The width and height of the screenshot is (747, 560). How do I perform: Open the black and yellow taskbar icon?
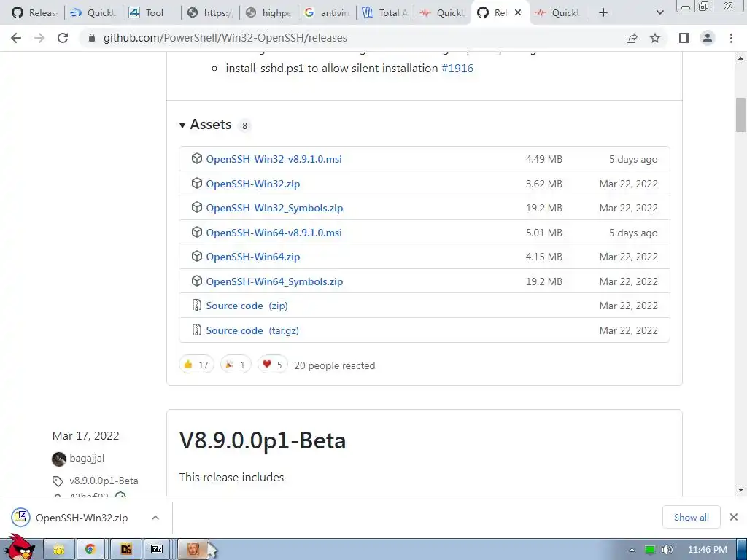tap(125, 550)
